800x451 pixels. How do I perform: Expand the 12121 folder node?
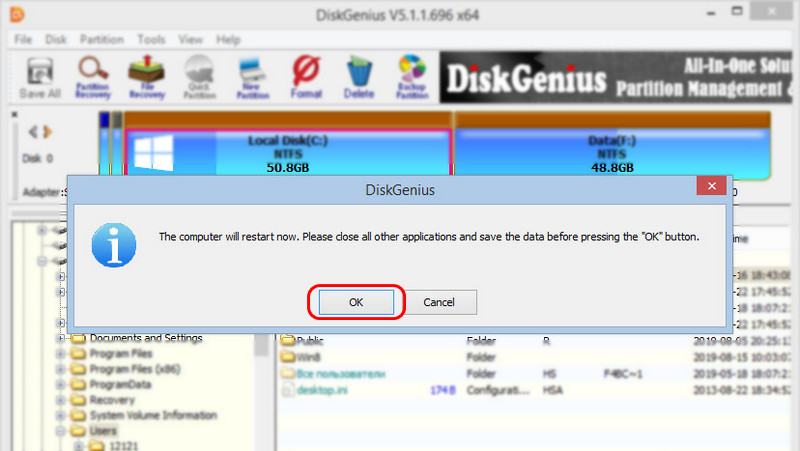pos(79,446)
